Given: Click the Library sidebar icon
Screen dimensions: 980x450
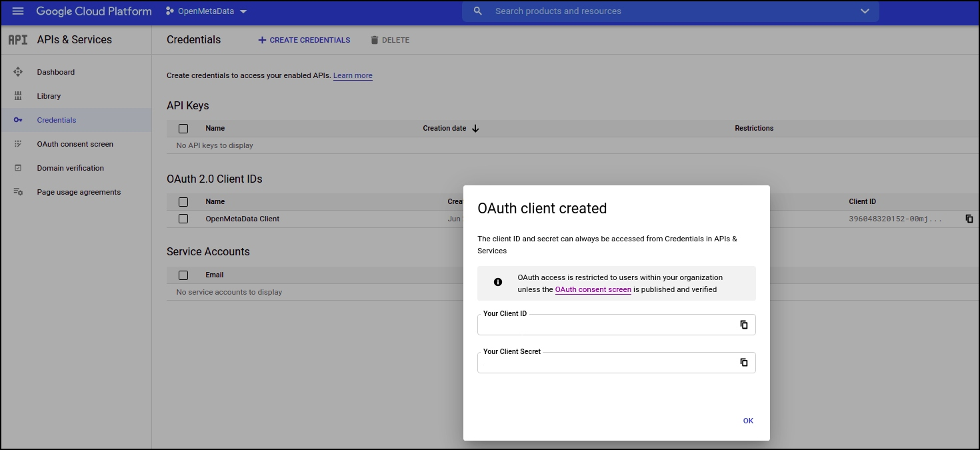Looking at the screenshot, I should click(x=18, y=96).
